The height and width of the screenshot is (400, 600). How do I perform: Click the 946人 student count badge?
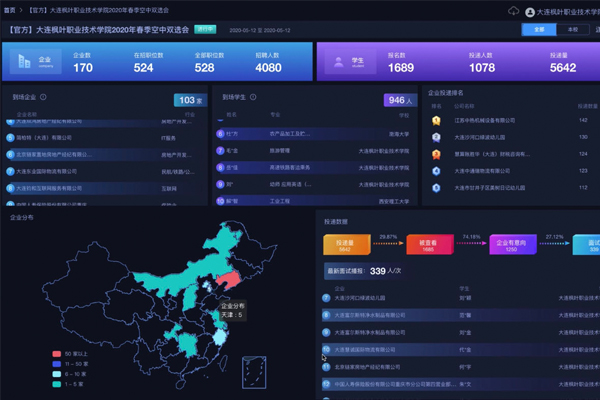(398, 100)
